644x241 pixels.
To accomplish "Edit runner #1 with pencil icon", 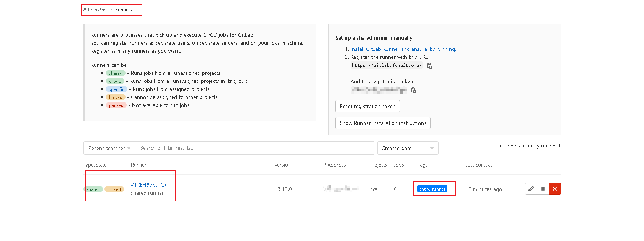I will pos(531,189).
